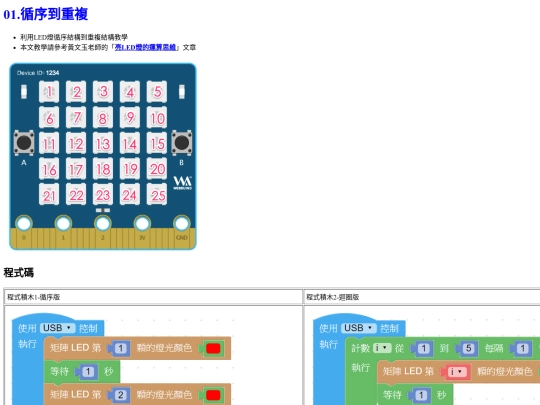Viewport: 540px width, 405px height.
Task: Click LED number 19 on the board
Action: [130, 168]
